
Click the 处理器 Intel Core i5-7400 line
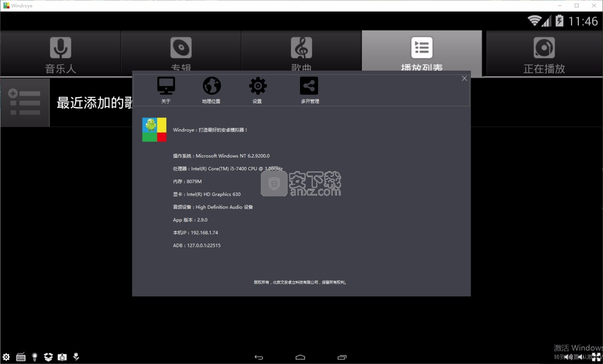click(228, 169)
